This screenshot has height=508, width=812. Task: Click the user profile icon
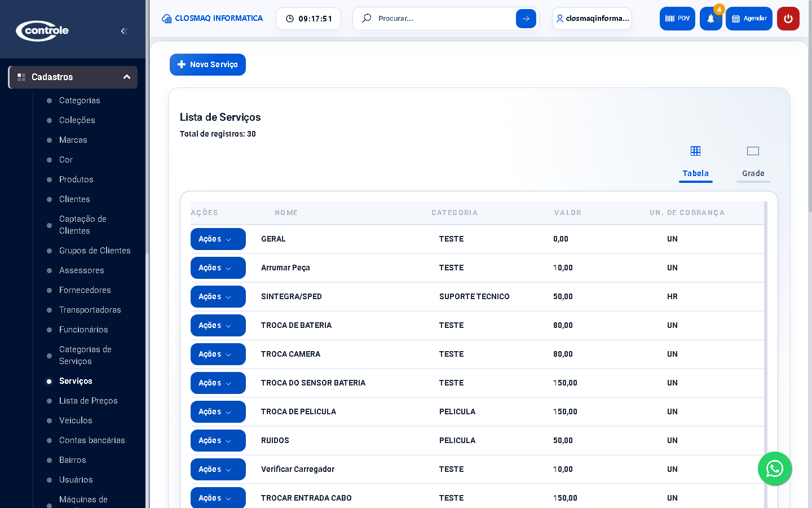560,19
